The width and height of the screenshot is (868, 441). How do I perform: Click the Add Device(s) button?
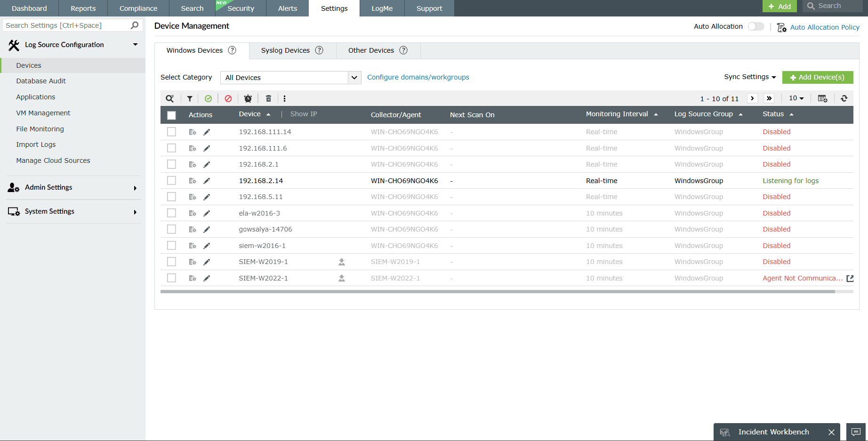pyautogui.click(x=818, y=77)
